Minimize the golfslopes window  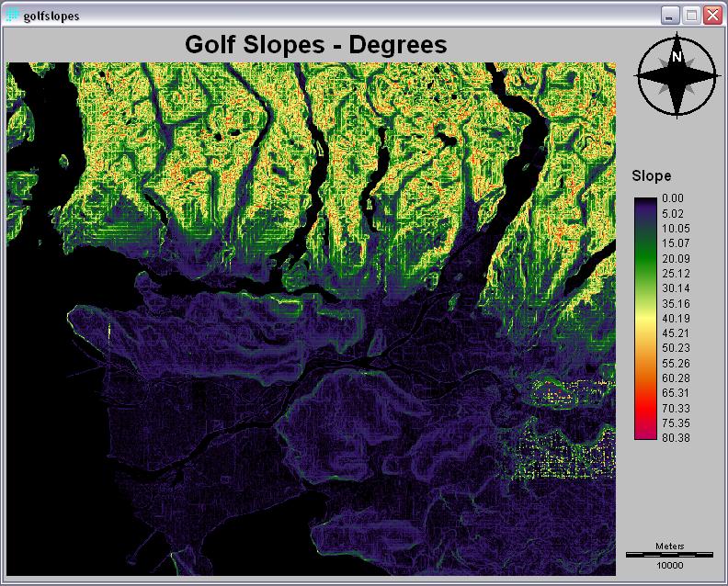click(670, 16)
